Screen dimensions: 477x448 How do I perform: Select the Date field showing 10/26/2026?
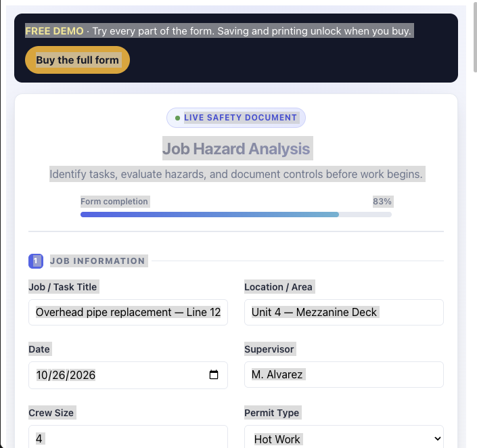pyautogui.click(x=128, y=375)
